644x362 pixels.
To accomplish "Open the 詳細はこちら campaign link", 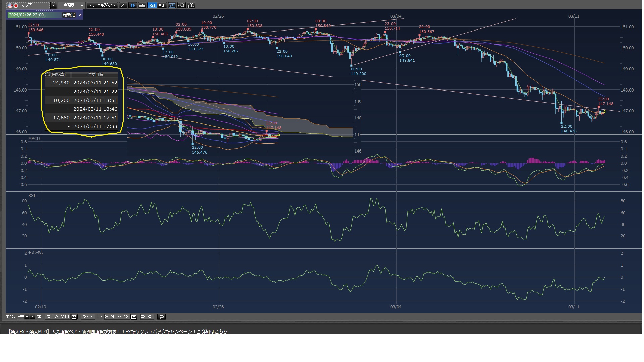I will (214, 331).
